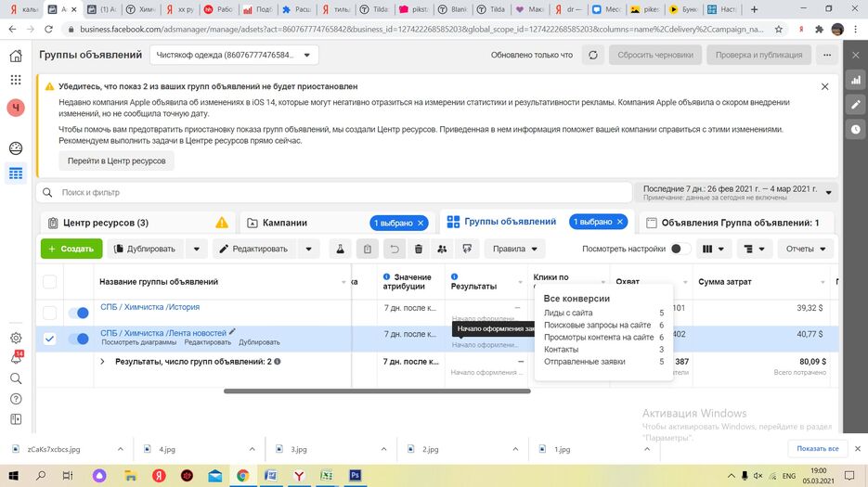Viewport: 868px width, 487px height.
Task: Select the Группы объявлений tab
Action: (510, 222)
